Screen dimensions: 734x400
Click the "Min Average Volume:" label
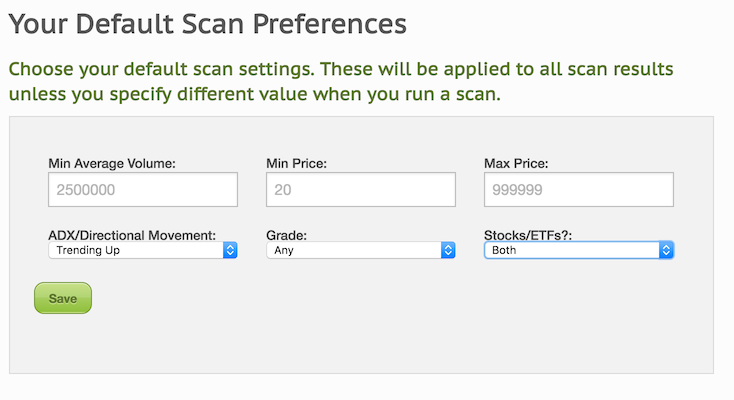point(112,163)
